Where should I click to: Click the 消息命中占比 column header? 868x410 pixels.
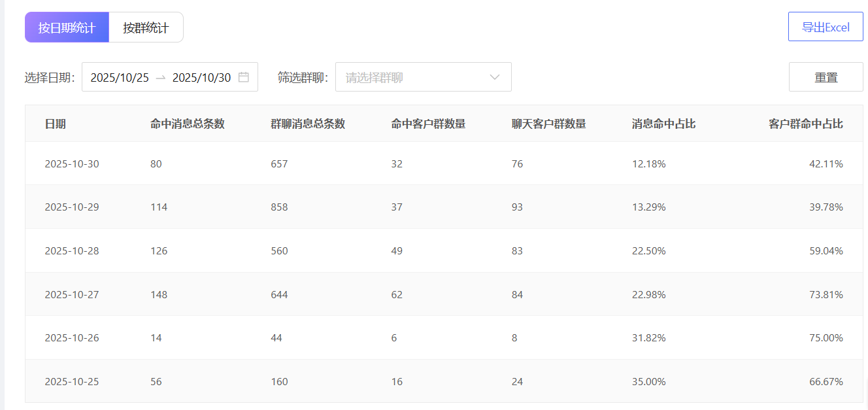[663, 124]
